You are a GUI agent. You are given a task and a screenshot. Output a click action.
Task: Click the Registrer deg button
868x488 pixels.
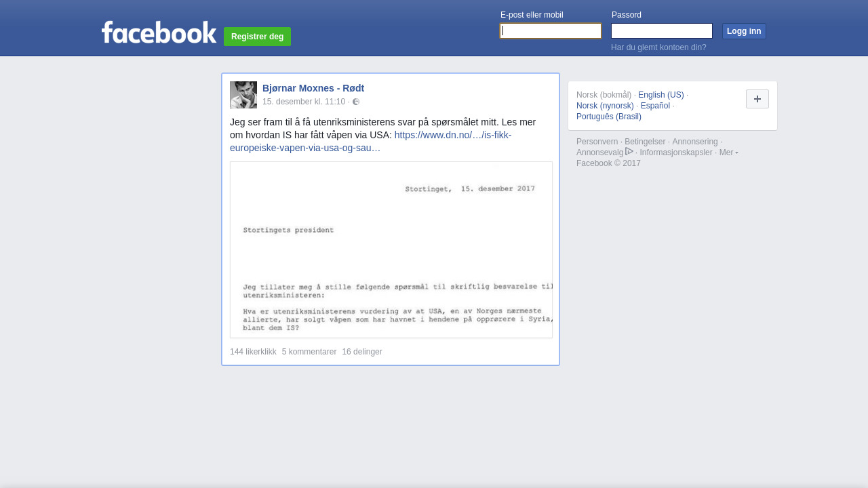click(x=257, y=37)
